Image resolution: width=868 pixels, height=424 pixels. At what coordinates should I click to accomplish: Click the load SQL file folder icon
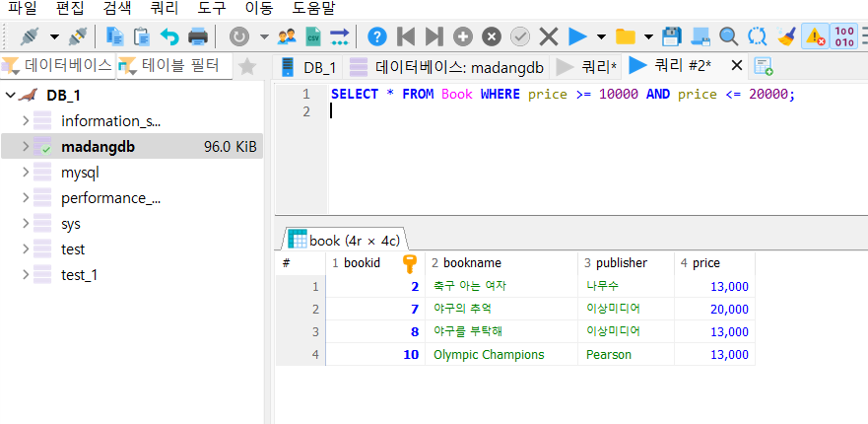(626, 37)
